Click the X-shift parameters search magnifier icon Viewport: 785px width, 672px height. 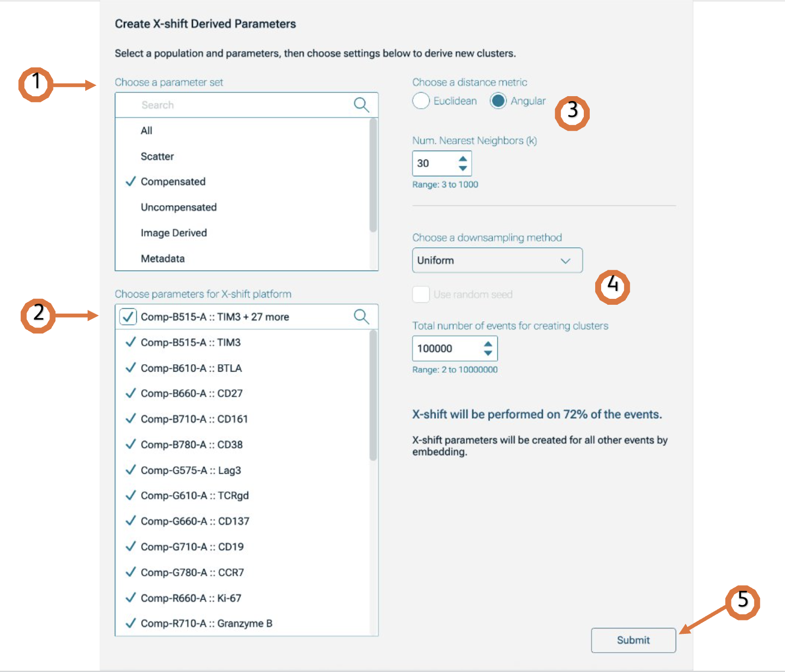point(361,317)
